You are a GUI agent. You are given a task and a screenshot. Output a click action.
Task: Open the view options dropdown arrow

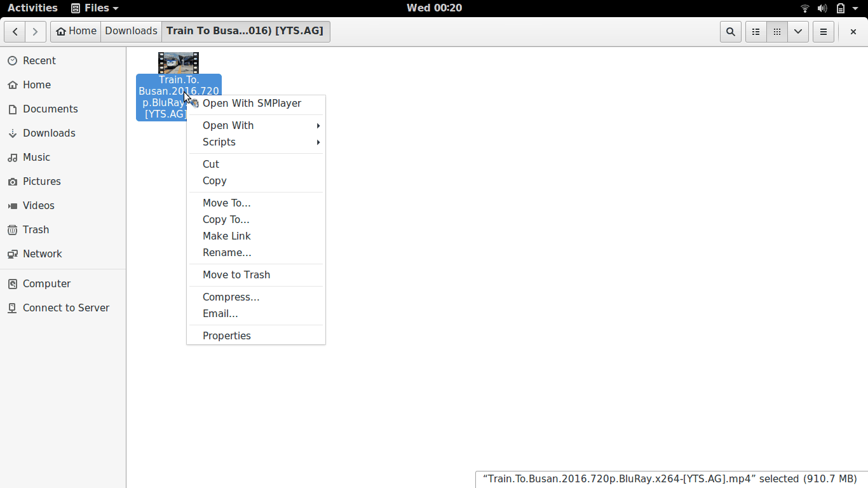click(x=797, y=32)
